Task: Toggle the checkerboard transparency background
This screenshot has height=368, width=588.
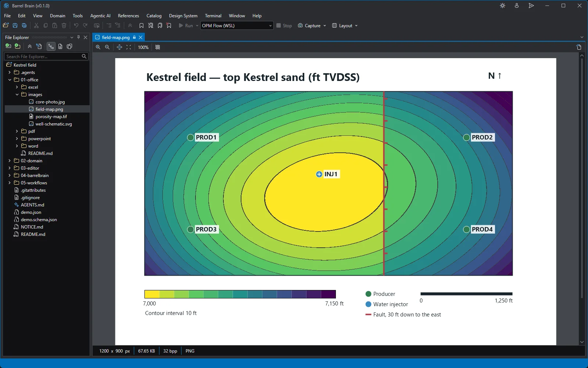Action: [x=158, y=47]
